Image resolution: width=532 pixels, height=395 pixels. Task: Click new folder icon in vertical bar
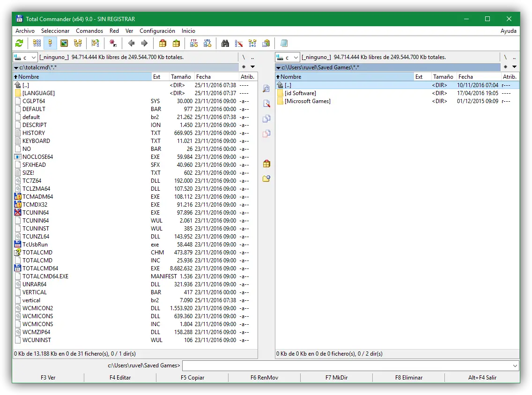[266, 179]
